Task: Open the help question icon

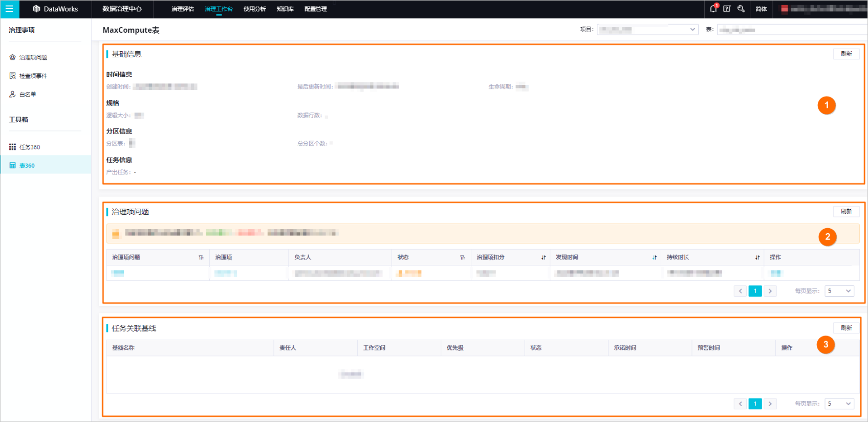Action: pyautogui.click(x=727, y=9)
